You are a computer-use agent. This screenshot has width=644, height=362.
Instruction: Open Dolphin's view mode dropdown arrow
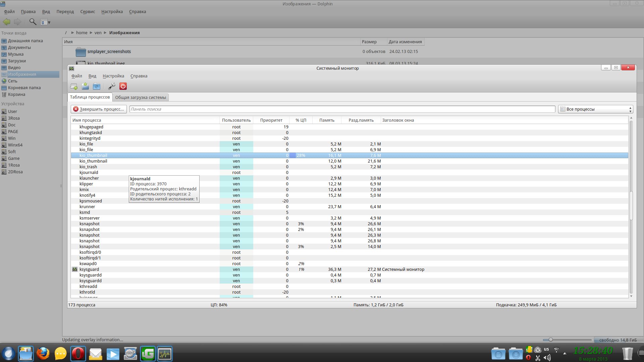point(49,22)
